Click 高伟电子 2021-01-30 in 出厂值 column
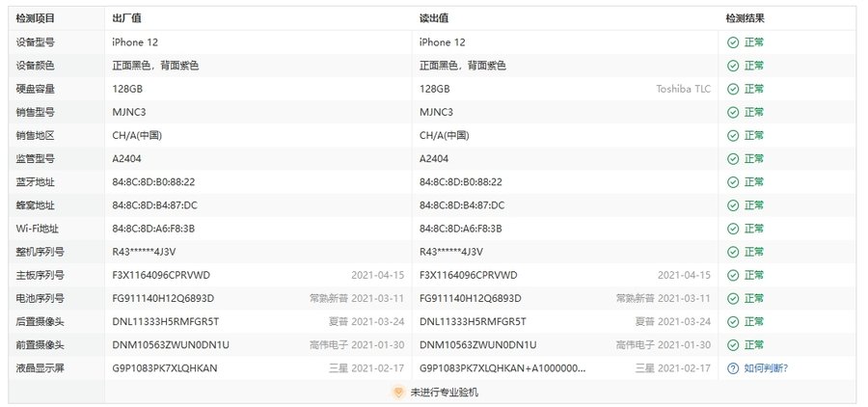The height and width of the screenshot is (407, 868). point(357,345)
